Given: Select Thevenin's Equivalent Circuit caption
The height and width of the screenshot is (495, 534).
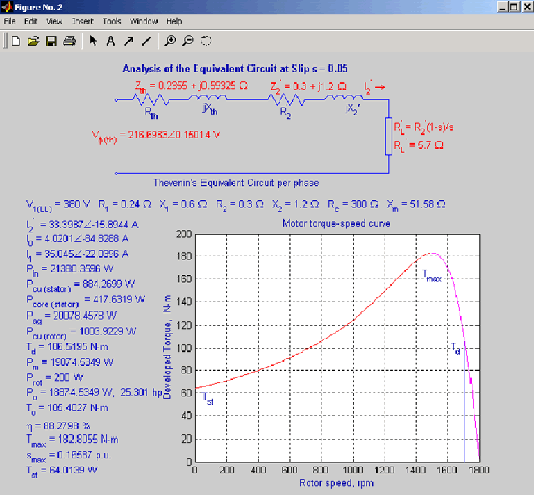Looking at the screenshot, I should tap(236, 183).
